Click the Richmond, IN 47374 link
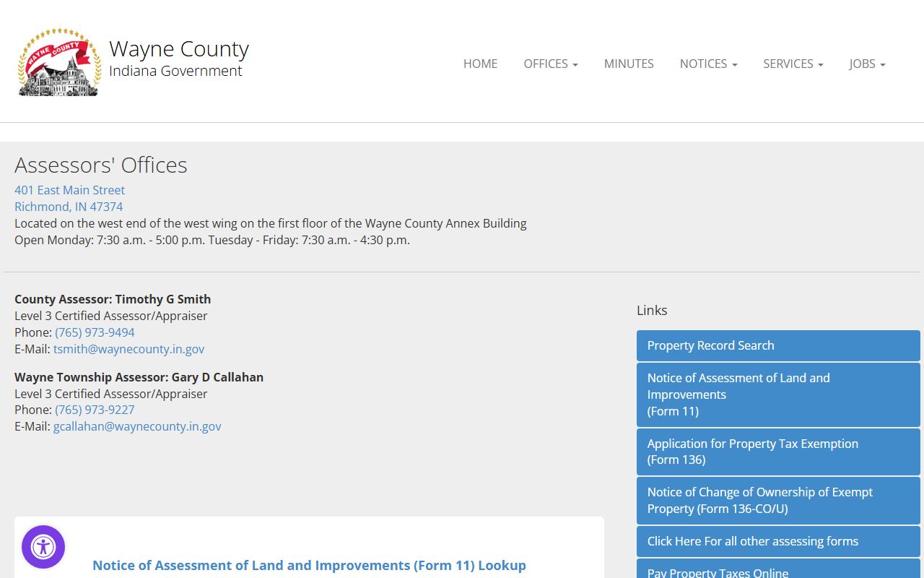The height and width of the screenshot is (578, 924). pyautogui.click(x=69, y=207)
